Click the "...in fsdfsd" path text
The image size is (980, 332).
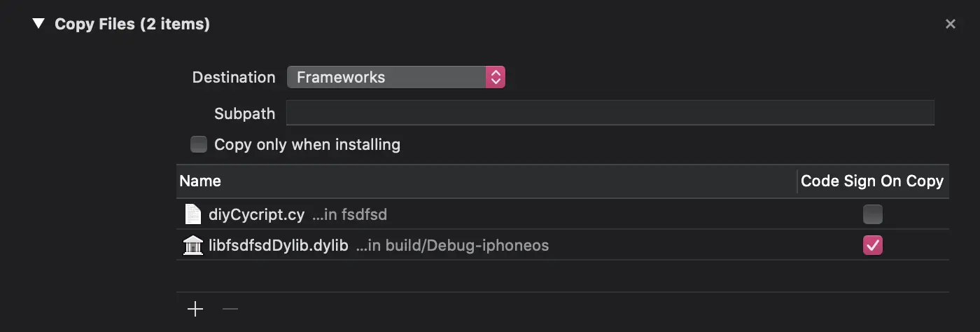click(x=349, y=215)
